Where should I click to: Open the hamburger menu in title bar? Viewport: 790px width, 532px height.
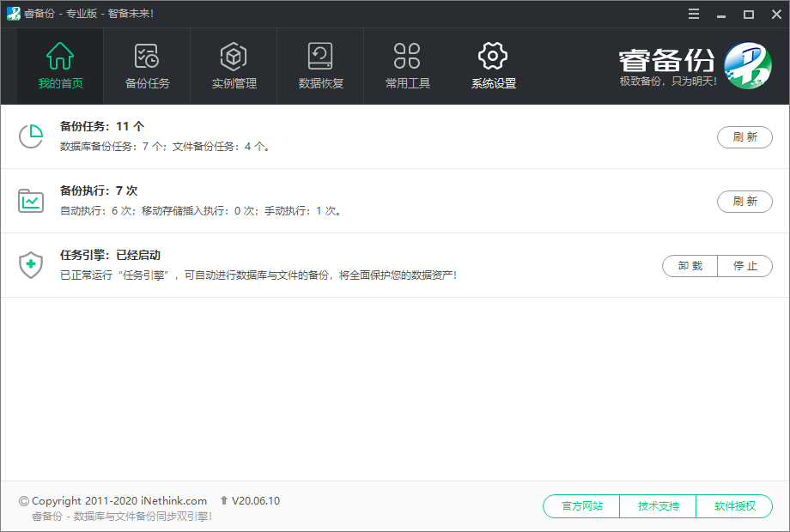coord(694,14)
